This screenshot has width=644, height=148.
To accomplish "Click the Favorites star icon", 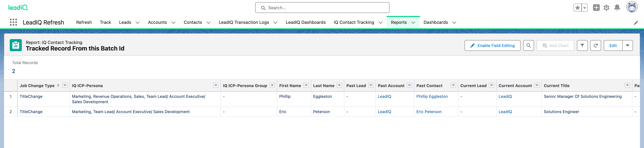I will 577,8.
